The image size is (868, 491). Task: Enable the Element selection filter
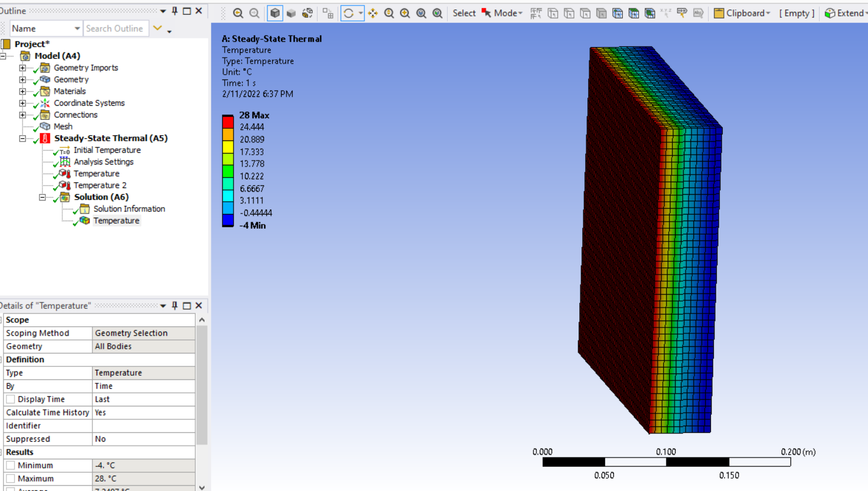[650, 13]
